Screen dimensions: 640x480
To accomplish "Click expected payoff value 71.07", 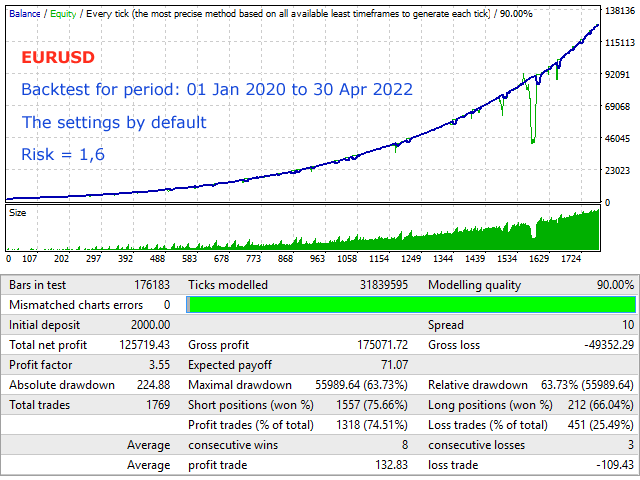I will tap(394, 365).
